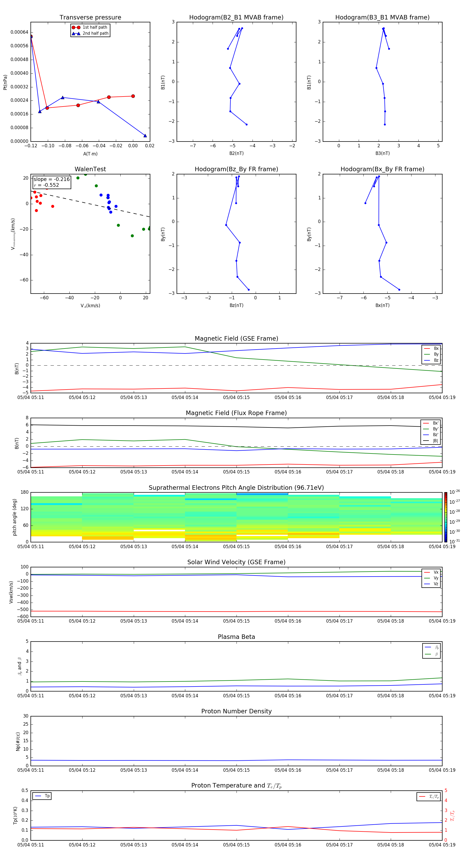
Task: Click the 'Bz(nT)' x-axis label
Action: coord(236,305)
